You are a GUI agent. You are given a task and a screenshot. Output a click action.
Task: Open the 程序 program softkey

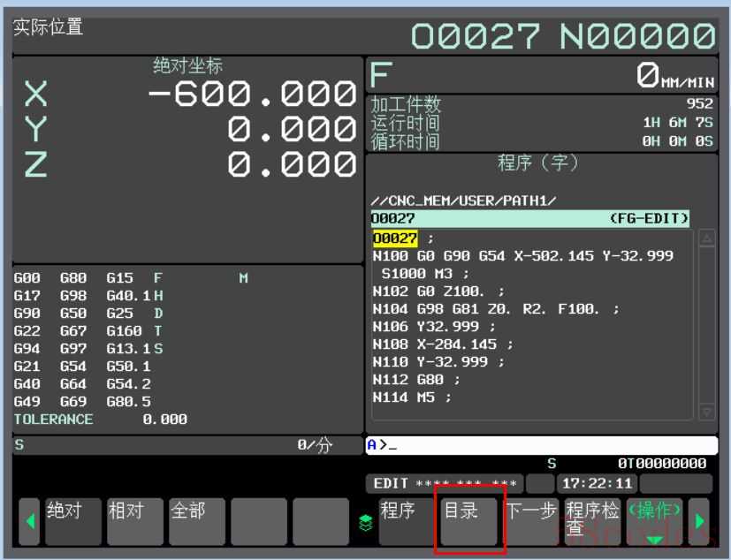coord(407,521)
